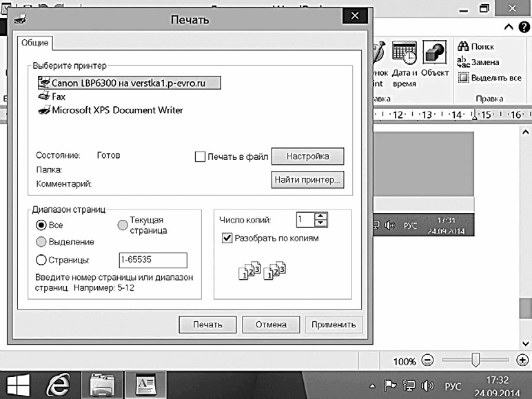This screenshot has height=399, width=532.
Task: Open network tray icon
Action: pos(409,385)
